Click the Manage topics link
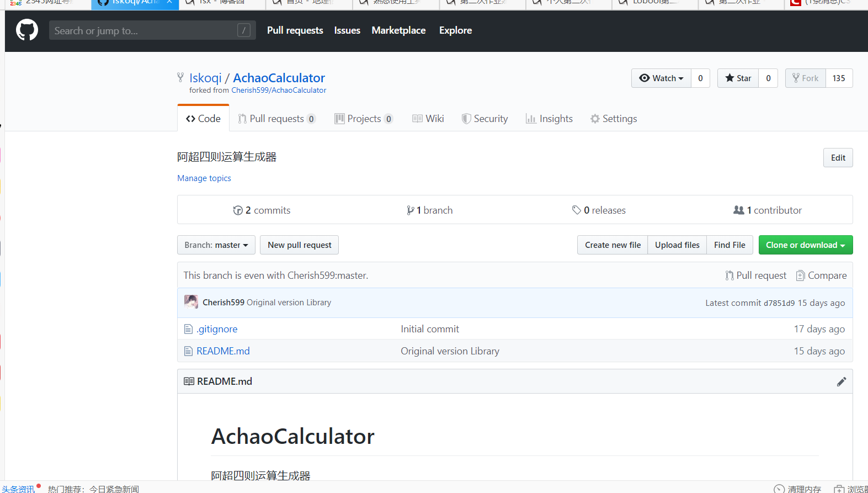Screen dimensions: 868x493 tap(204, 178)
